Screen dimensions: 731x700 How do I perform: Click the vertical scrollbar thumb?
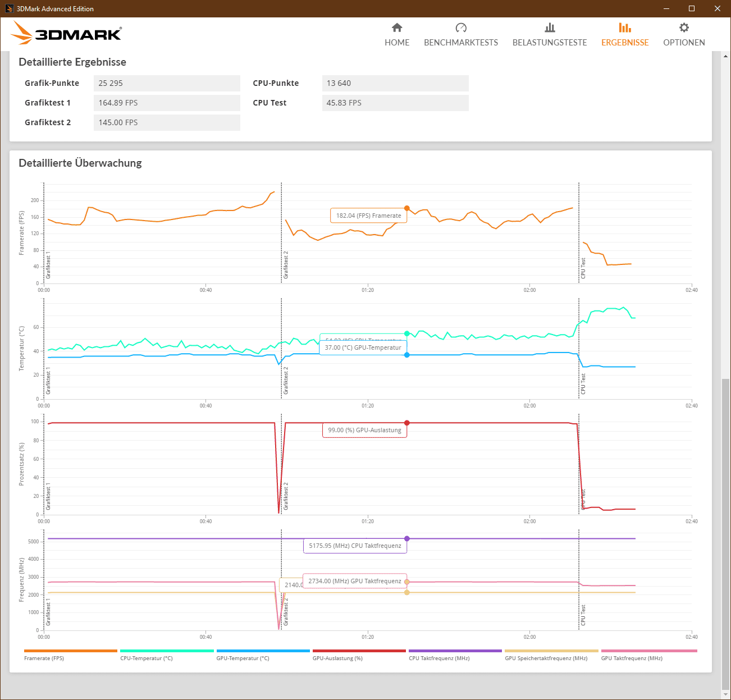pyautogui.click(x=726, y=533)
